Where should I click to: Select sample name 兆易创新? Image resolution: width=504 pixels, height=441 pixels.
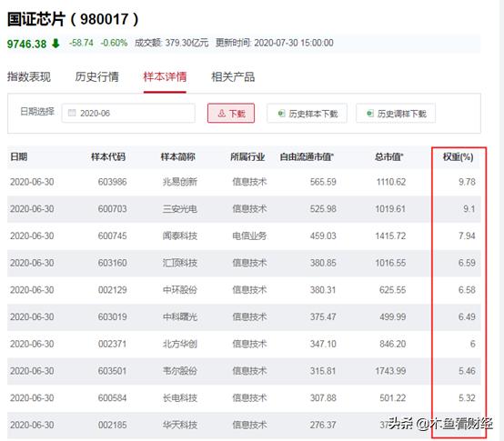pyautogui.click(x=180, y=182)
